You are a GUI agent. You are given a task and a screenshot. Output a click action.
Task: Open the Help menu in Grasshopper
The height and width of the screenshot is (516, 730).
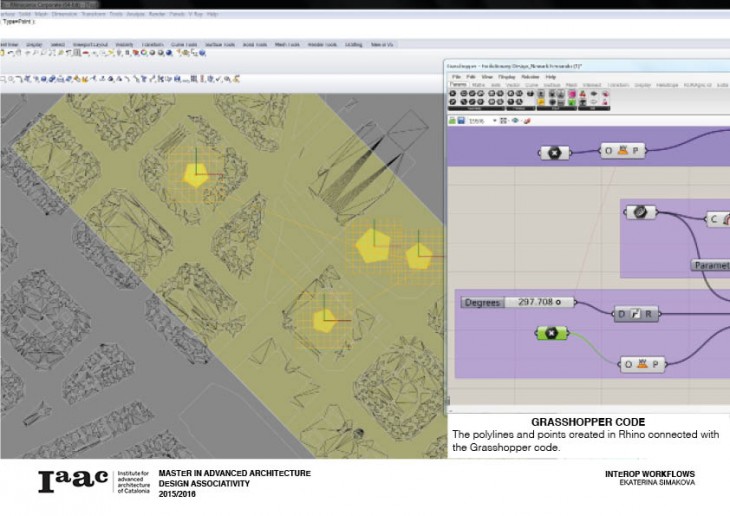pyautogui.click(x=551, y=76)
